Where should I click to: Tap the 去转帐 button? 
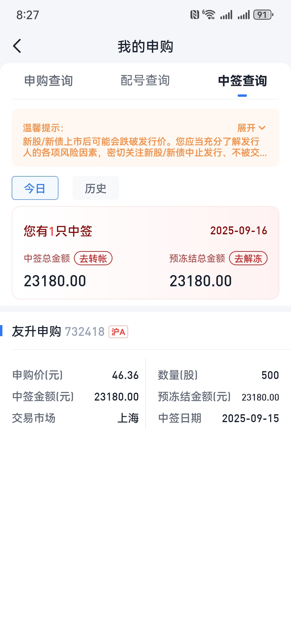point(93,258)
